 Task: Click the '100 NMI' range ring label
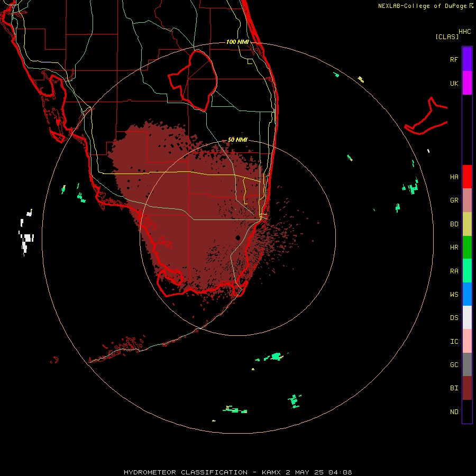[237, 42]
